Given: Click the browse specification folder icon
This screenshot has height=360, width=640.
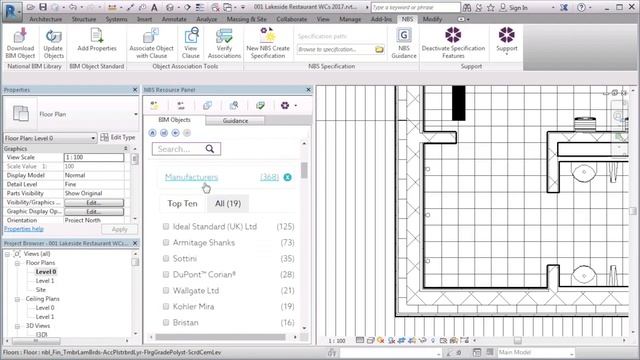Looking at the screenshot, I should point(379,49).
